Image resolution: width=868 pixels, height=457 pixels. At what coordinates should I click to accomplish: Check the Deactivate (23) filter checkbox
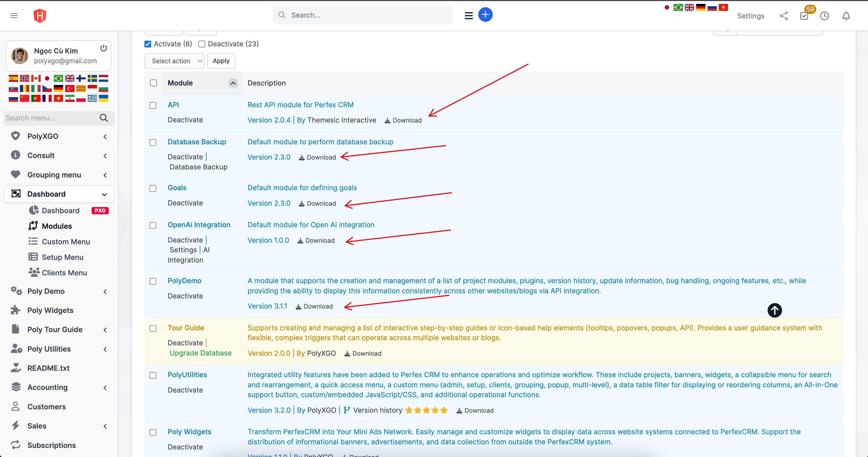[x=202, y=44]
